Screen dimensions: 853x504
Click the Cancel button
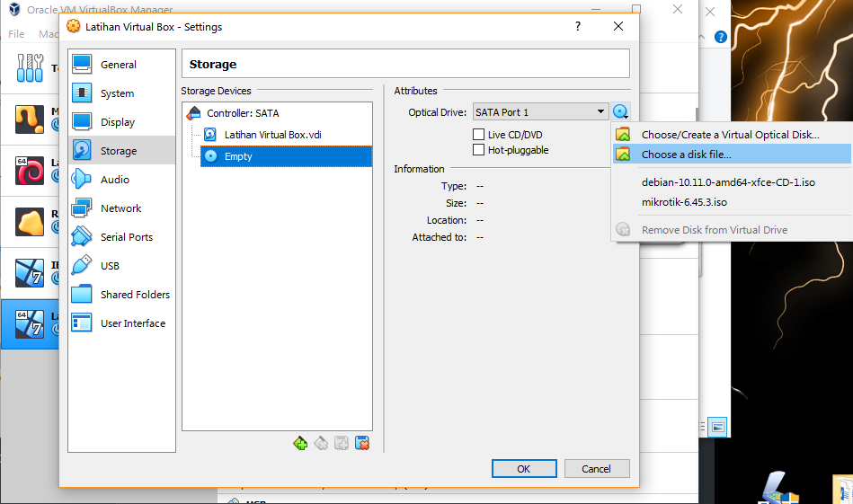[x=596, y=469]
